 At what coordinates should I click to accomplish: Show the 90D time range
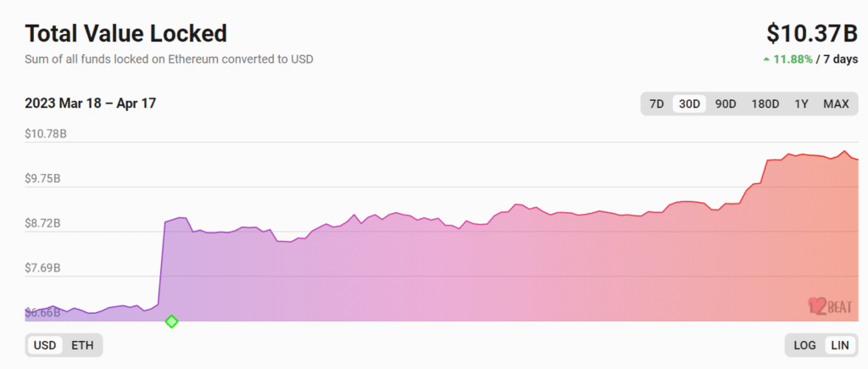tap(726, 104)
